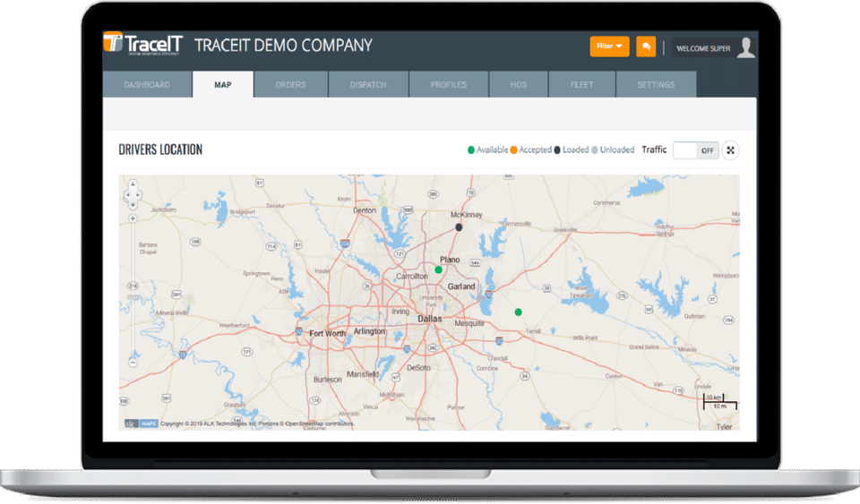
Task: Click the Garland city label
Action: (461, 286)
